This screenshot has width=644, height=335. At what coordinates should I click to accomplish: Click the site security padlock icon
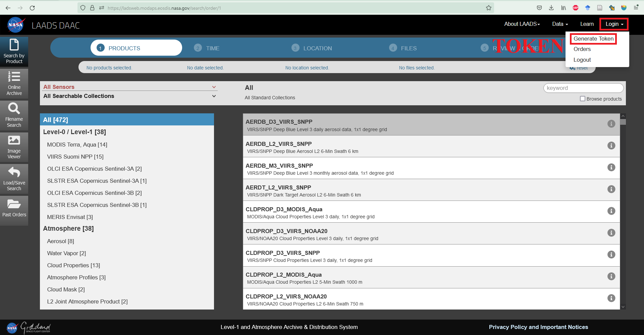pos(92,8)
